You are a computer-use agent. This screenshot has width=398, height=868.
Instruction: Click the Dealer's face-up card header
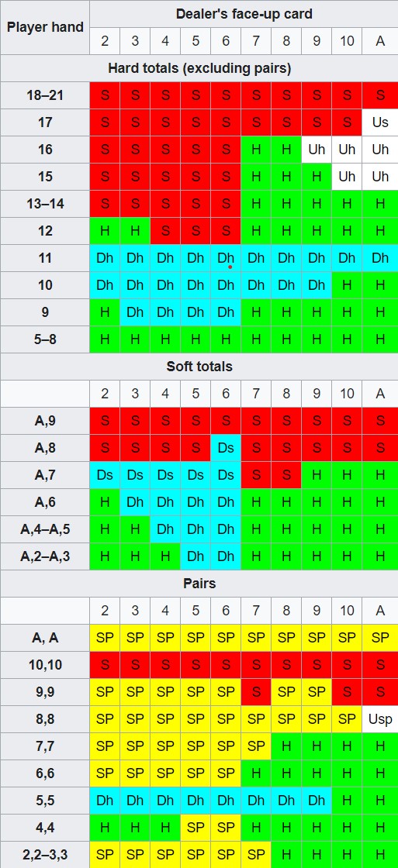click(244, 14)
